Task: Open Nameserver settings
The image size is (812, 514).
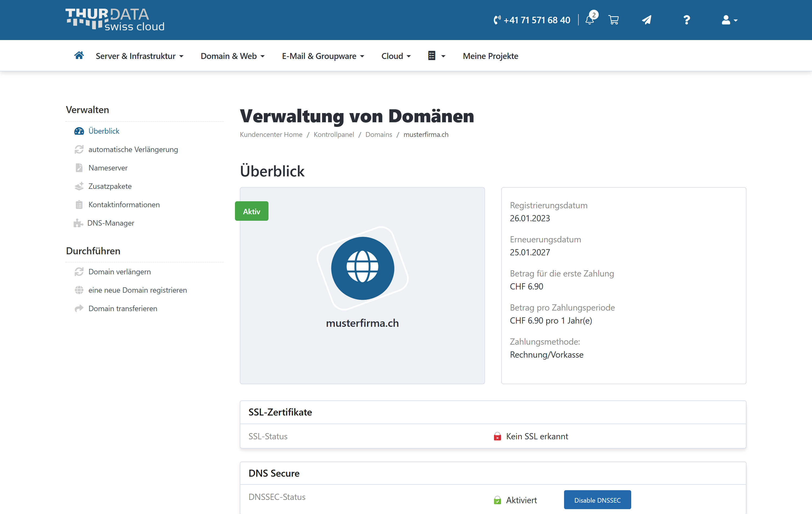Action: pos(108,168)
